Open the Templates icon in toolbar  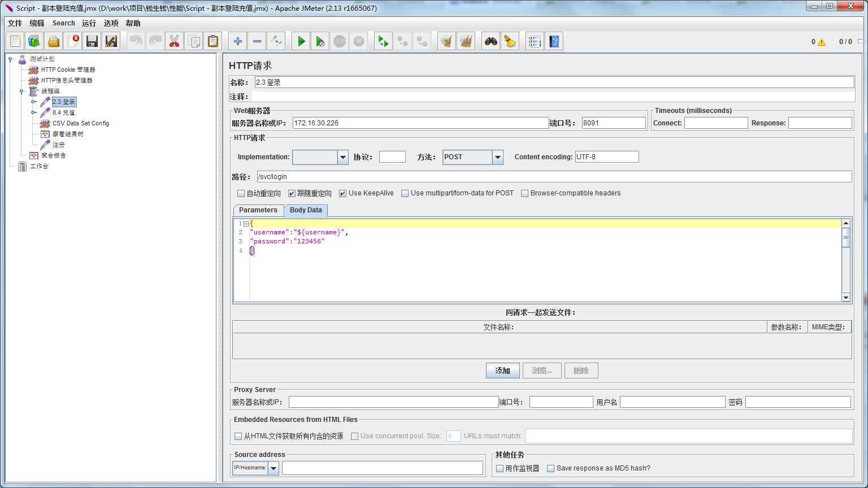[x=34, y=41]
